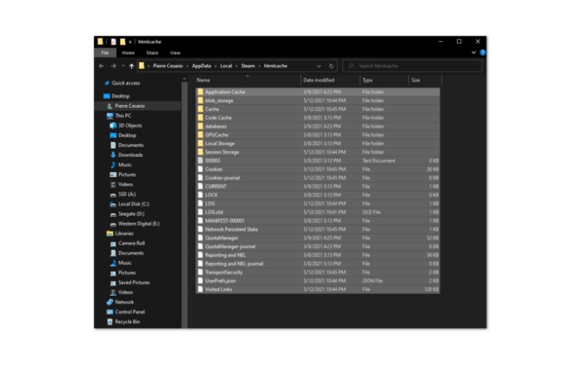This screenshot has width=572, height=392.
Task: Click the Cookies-journal file icon
Action: click(x=201, y=178)
